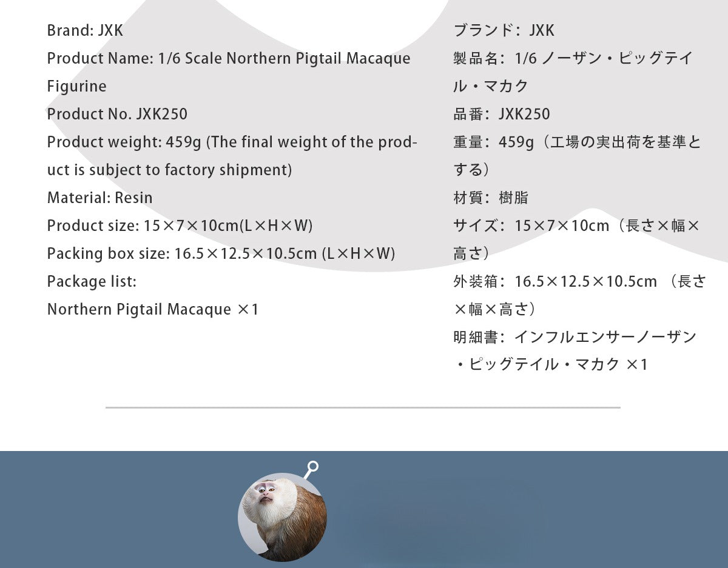Click the Japanese '品番：JXK250' line

pos(501,114)
